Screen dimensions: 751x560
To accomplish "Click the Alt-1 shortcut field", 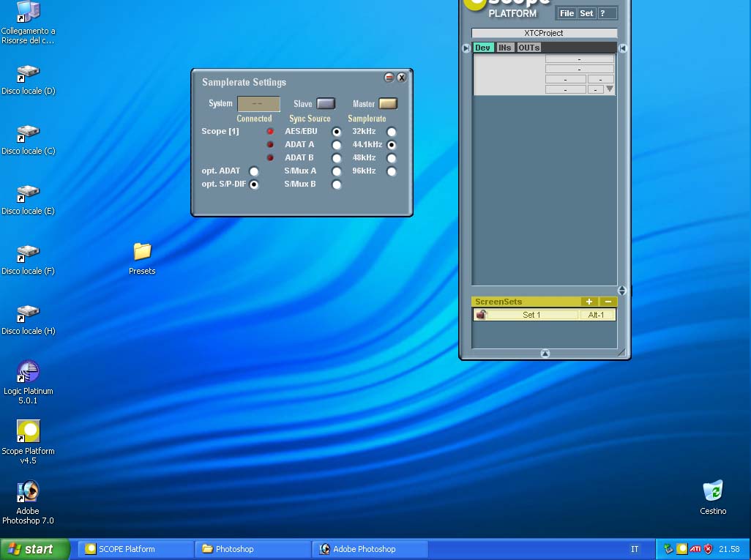I will (x=597, y=315).
